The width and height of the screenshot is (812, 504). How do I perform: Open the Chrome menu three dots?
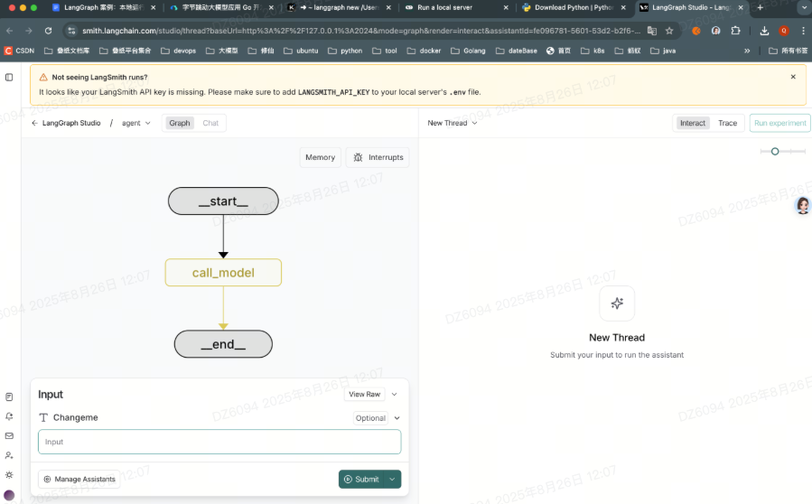pos(803,31)
